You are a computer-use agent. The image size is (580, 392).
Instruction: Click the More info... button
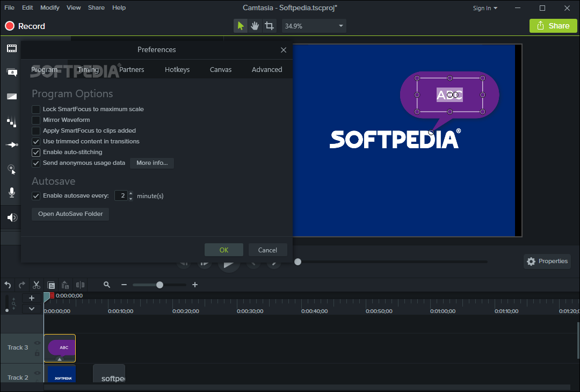point(152,163)
